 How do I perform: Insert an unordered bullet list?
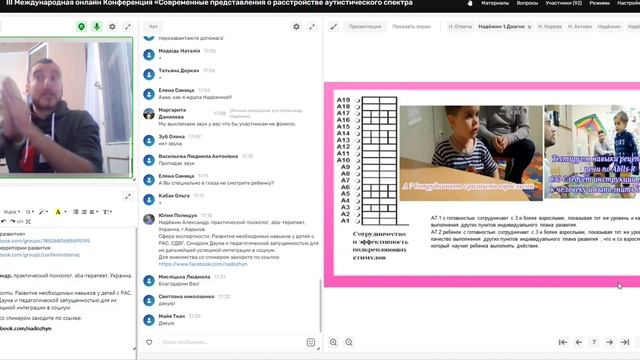tap(76, 212)
